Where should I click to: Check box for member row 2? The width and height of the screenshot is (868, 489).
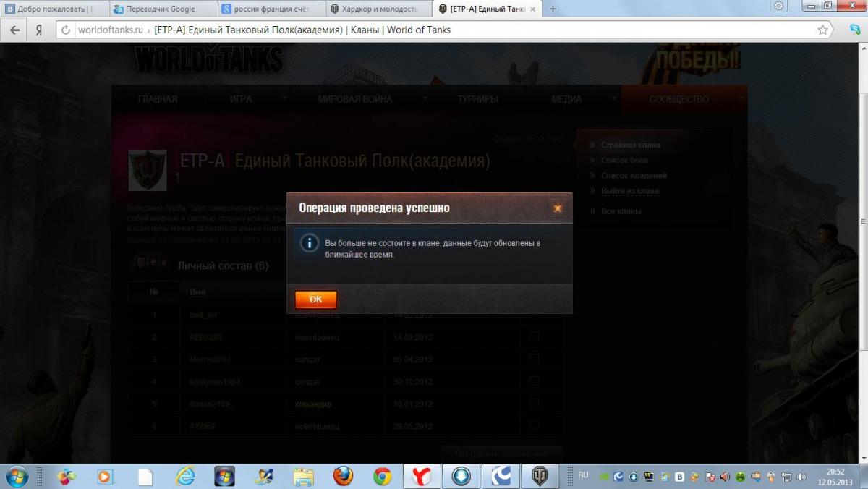535,336
